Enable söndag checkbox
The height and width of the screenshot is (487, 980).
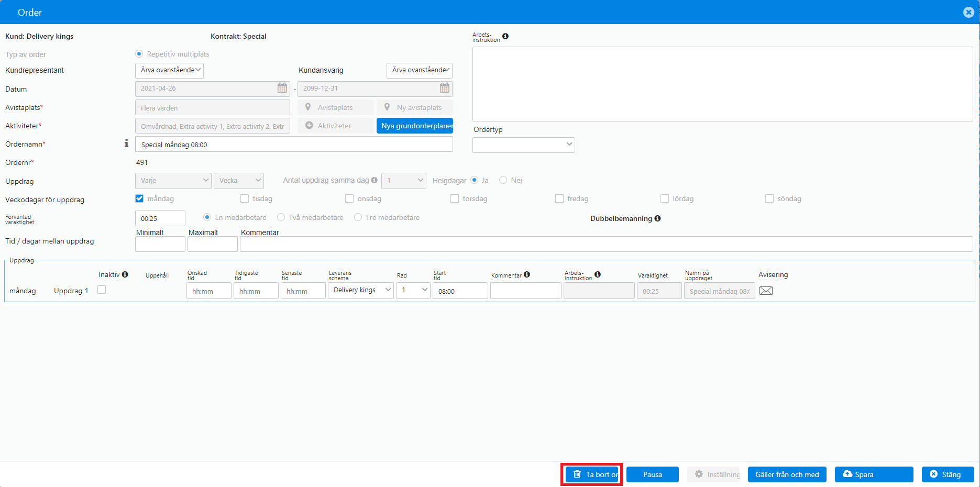click(x=769, y=198)
